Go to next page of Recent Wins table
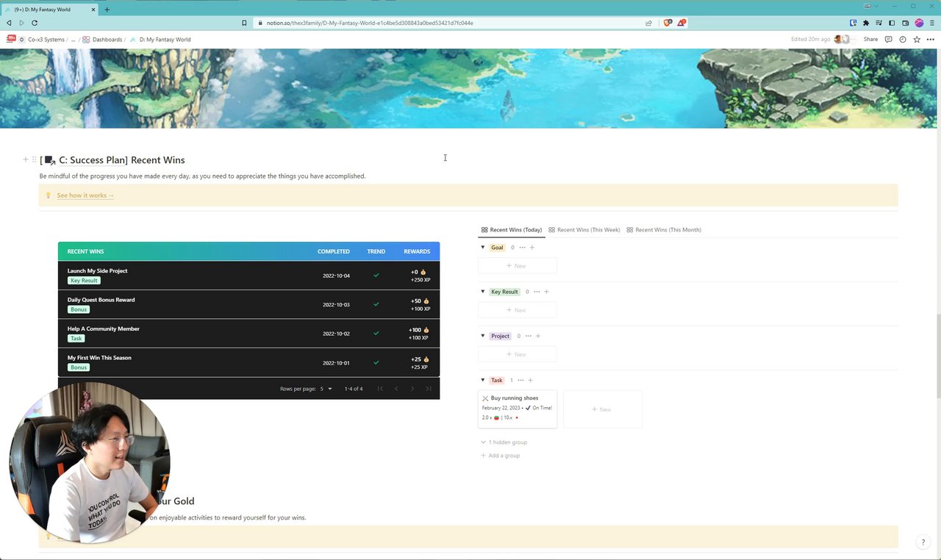This screenshot has height=560, width=941. tap(412, 389)
